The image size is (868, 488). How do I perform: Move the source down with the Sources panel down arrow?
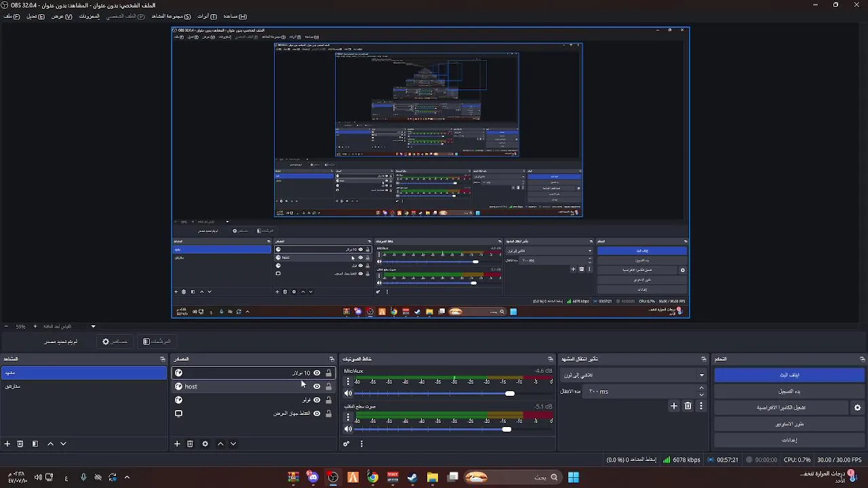(233, 444)
